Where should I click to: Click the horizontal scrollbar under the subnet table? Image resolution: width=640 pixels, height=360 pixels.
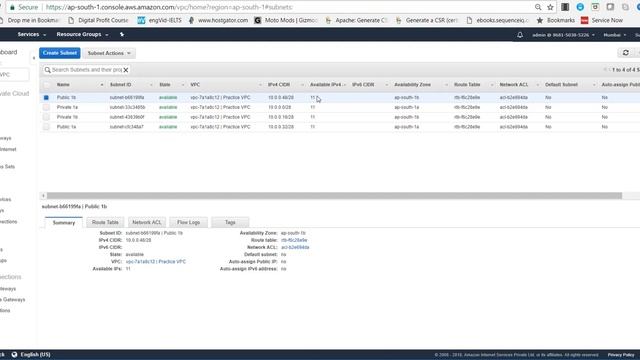point(334,196)
